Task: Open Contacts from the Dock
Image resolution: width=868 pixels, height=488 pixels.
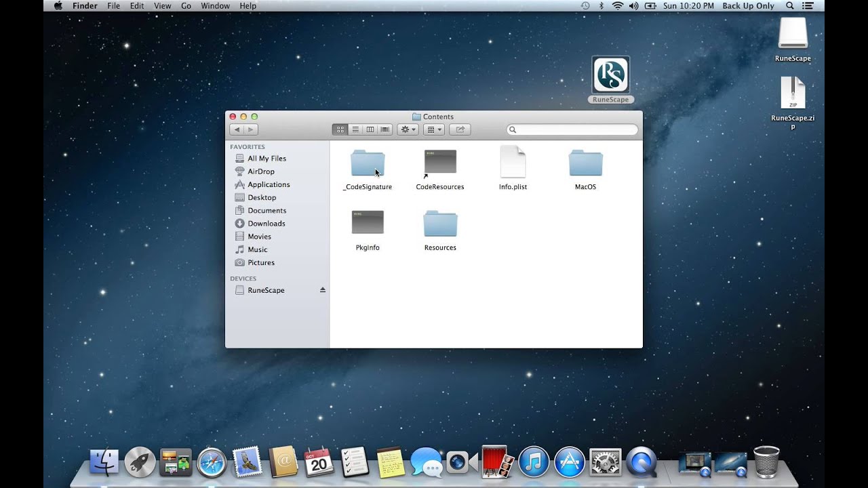Action: [283, 462]
